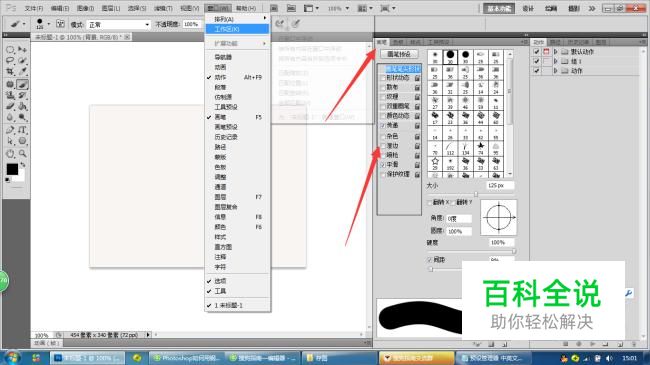Click the foreground black color swatch
The image size is (650, 365).
click(12, 169)
